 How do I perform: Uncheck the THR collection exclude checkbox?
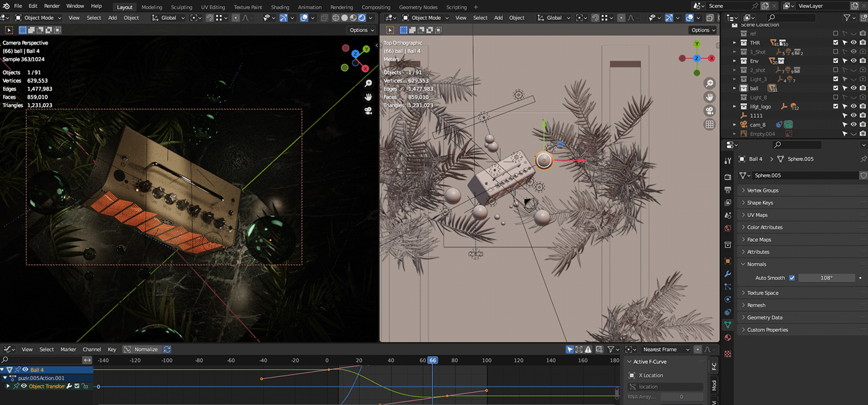(x=836, y=43)
